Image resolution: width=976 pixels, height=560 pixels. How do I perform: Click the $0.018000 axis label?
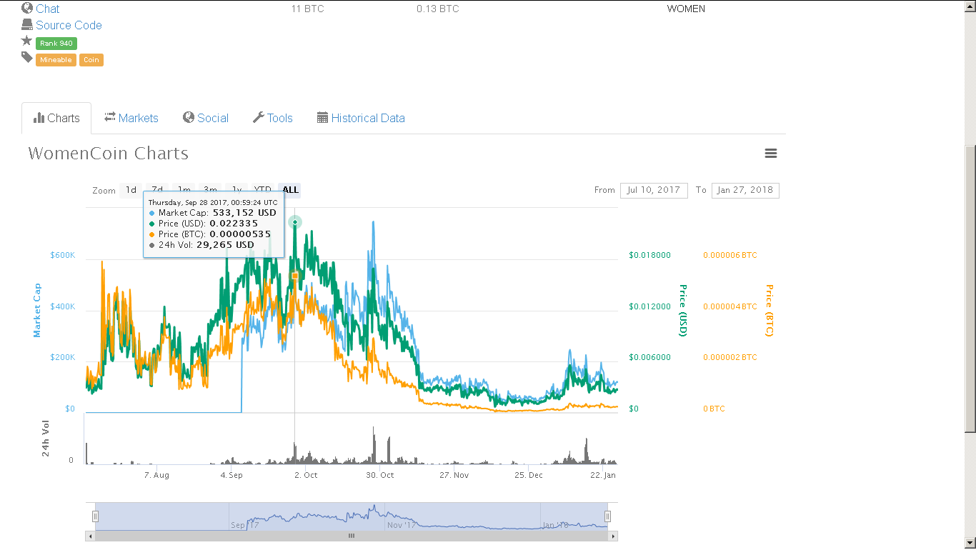(x=649, y=255)
